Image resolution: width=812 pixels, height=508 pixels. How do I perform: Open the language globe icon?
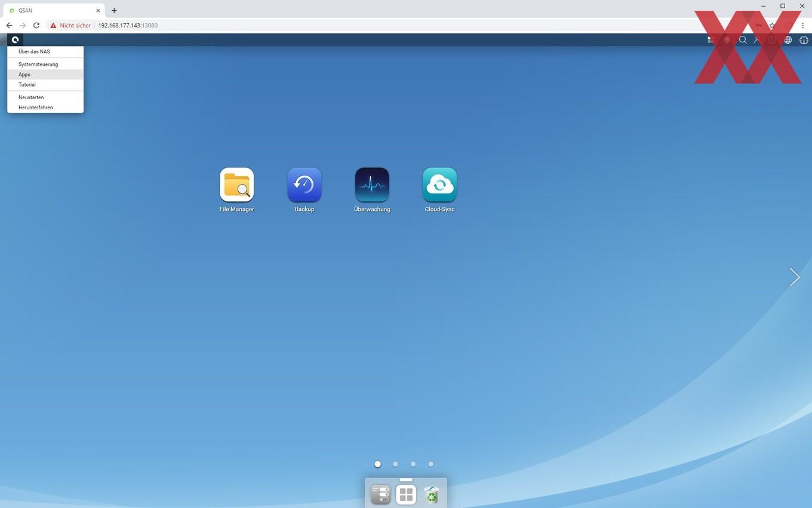(788, 40)
